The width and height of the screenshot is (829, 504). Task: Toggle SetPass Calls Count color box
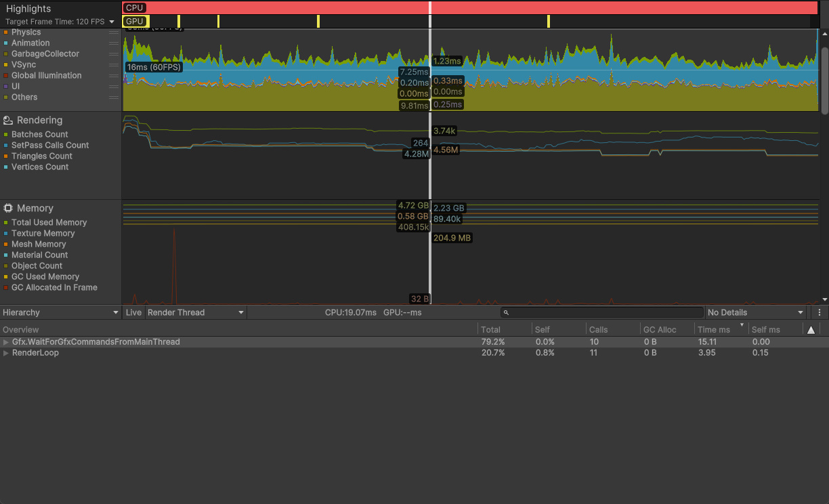[6, 146]
